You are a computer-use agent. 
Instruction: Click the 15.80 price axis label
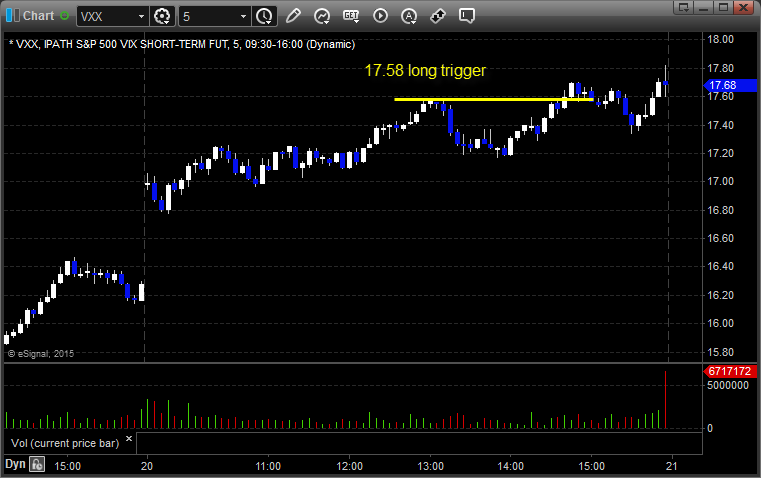coord(721,352)
